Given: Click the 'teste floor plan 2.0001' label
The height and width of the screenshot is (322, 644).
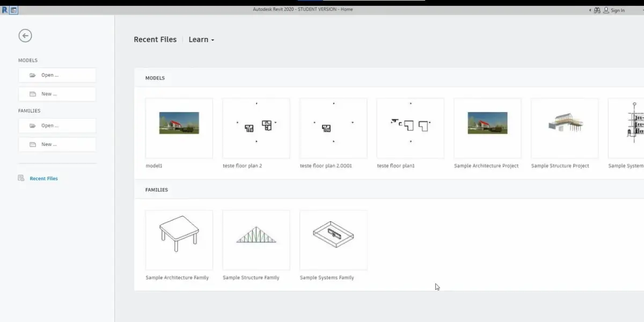Looking at the screenshot, I should 326,166.
